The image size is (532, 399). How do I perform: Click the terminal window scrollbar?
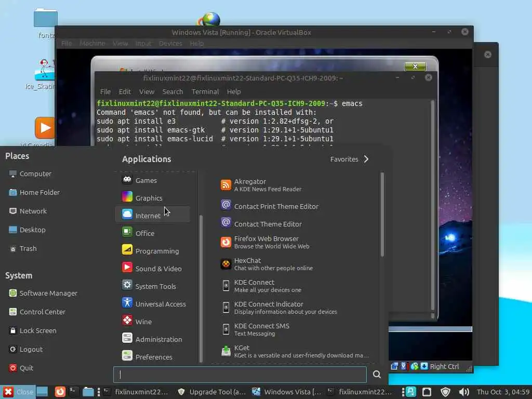[433, 205]
